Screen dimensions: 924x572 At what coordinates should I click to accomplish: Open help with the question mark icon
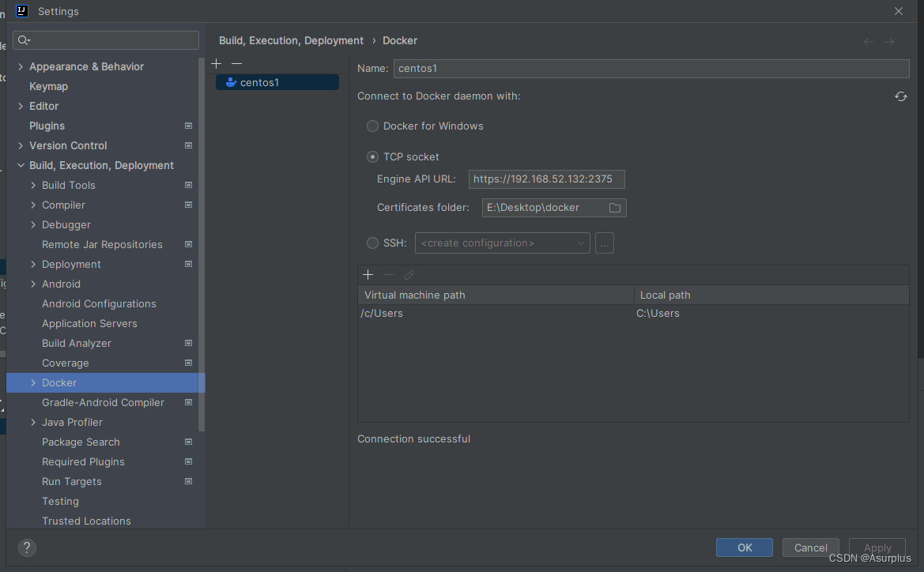(27, 548)
